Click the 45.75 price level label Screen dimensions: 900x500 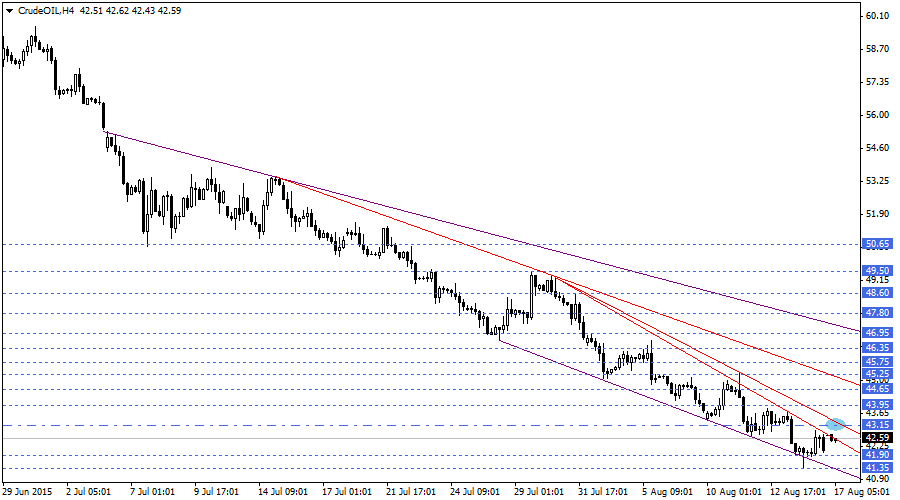877,362
